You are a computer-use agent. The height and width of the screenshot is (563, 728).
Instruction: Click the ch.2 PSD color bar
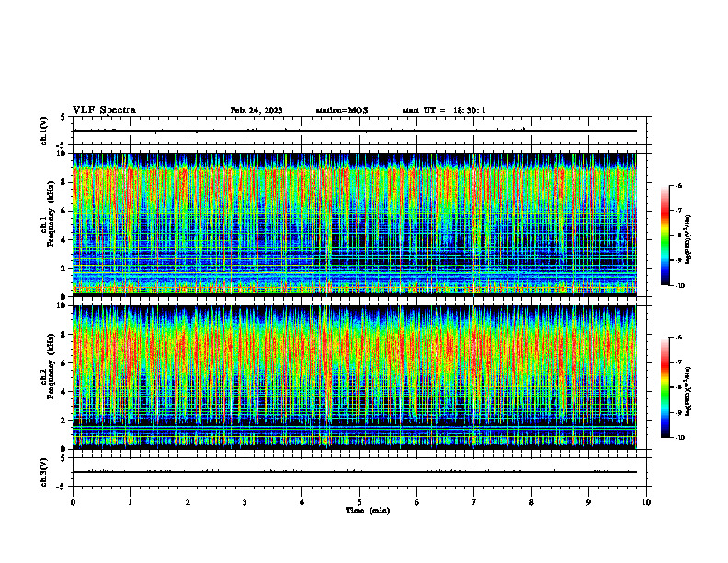tap(665, 387)
